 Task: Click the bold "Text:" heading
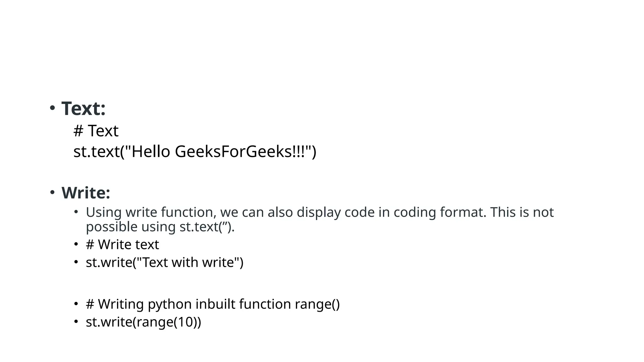tap(83, 109)
